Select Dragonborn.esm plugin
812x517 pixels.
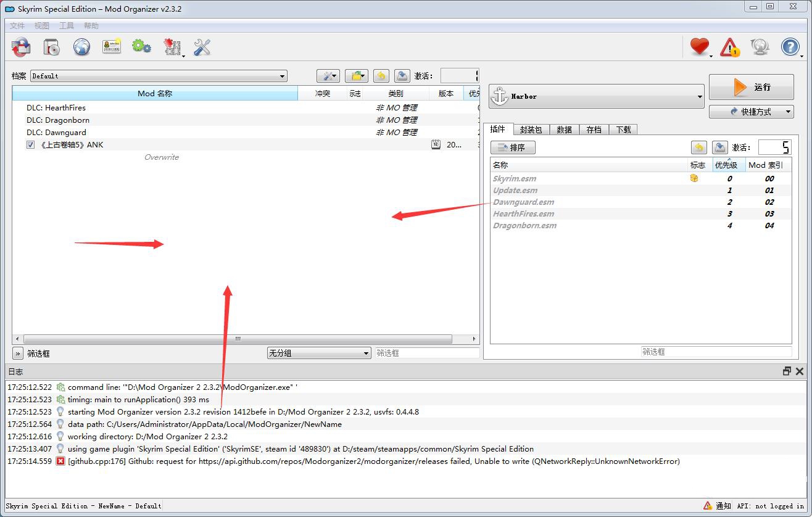[x=640, y=225]
